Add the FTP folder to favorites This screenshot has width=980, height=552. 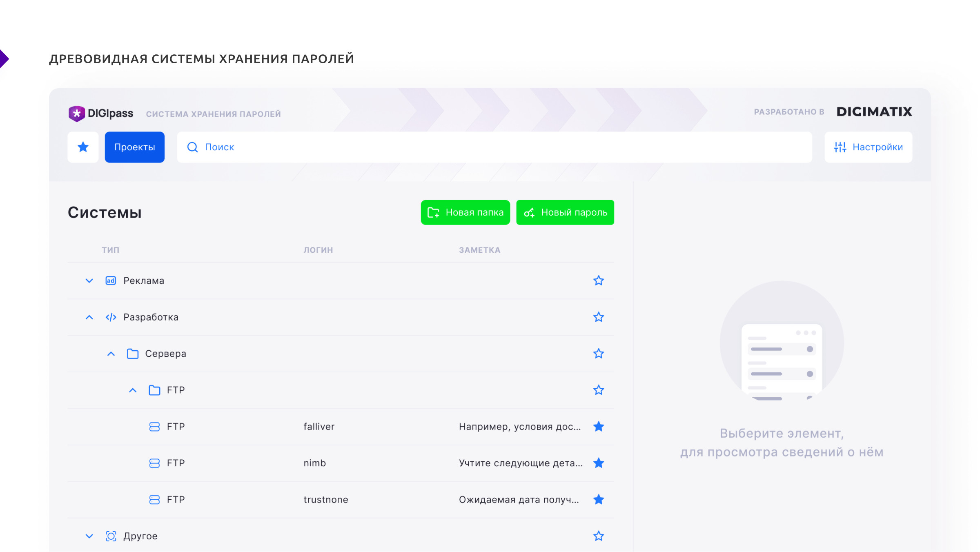coord(599,390)
